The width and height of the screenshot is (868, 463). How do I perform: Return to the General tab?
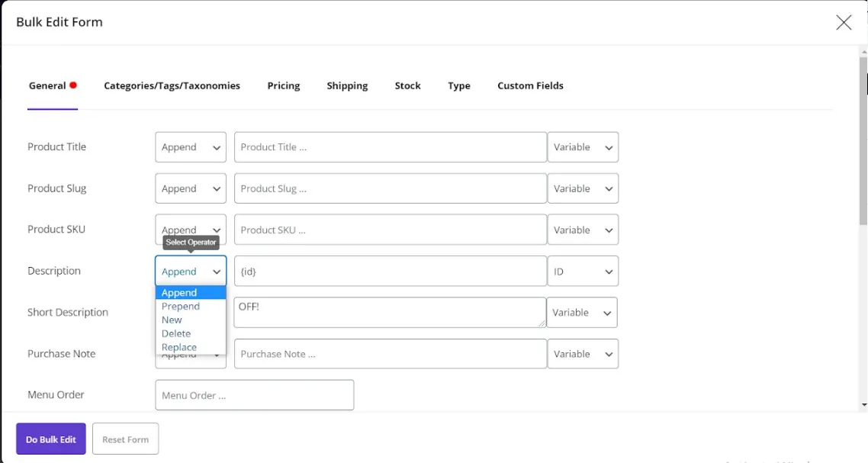[x=47, y=85]
